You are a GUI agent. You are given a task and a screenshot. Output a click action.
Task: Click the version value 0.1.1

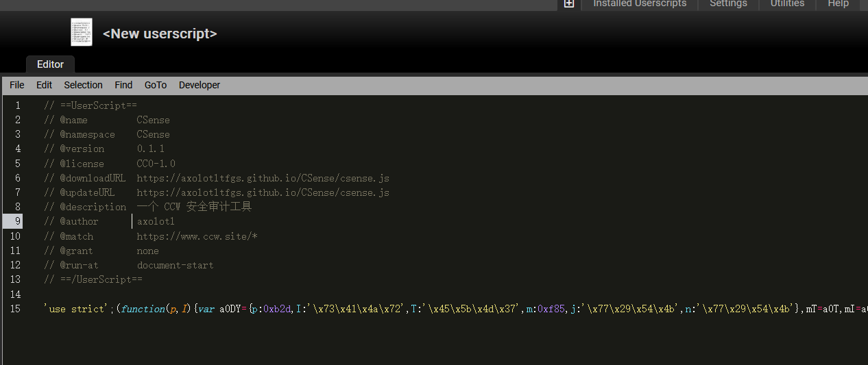pos(151,149)
